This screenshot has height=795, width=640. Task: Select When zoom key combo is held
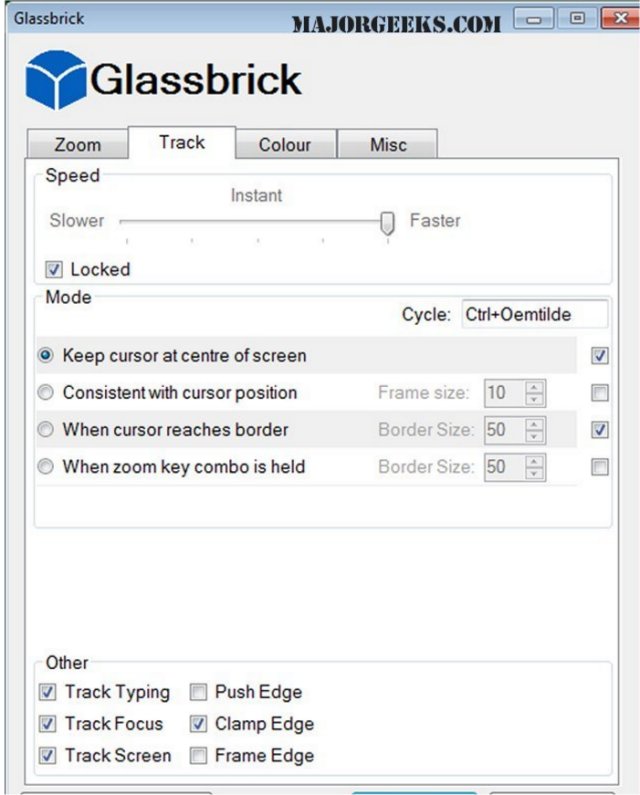click(46, 467)
